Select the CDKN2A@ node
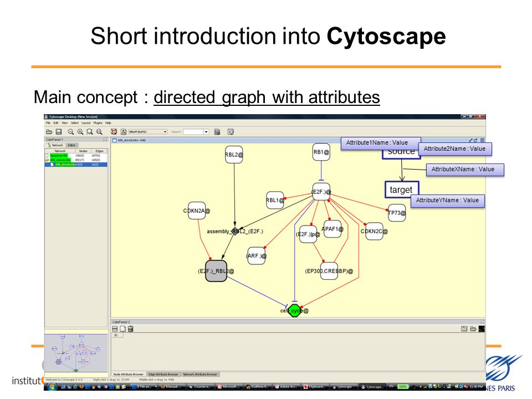This screenshot has width=532, height=399. pyautogui.click(x=197, y=211)
